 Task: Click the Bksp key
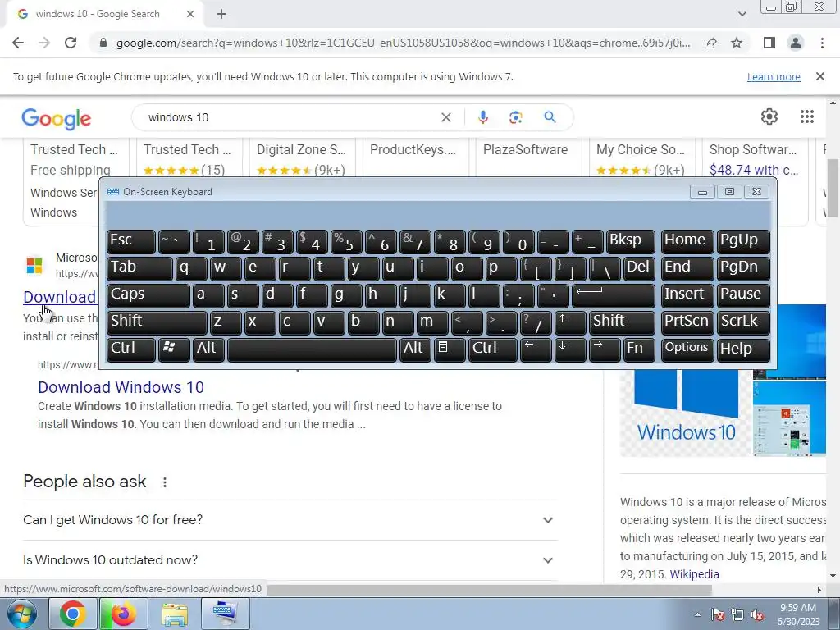(630, 242)
